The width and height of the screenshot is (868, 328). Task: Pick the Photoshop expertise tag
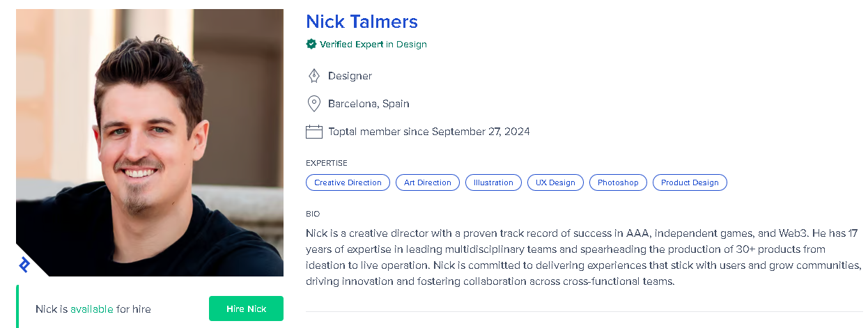(x=618, y=182)
